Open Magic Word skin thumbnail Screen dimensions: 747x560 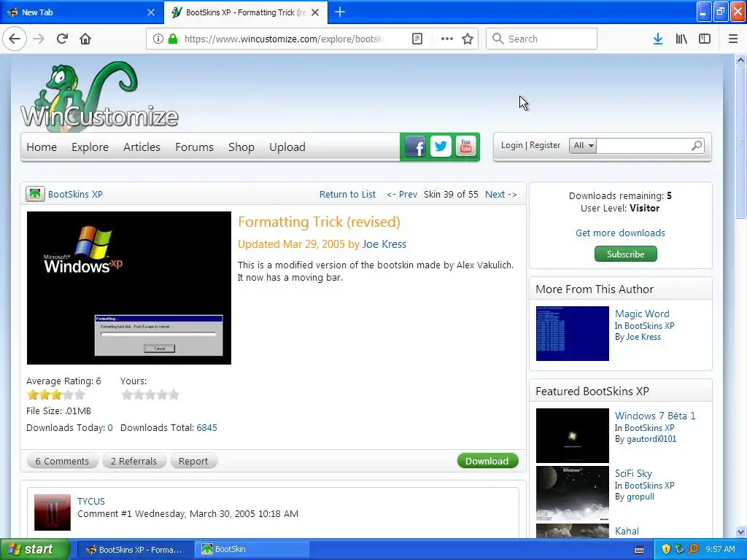572,333
